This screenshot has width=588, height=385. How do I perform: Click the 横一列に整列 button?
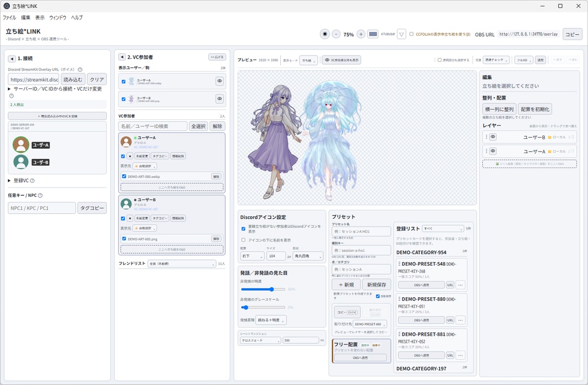pyautogui.click(x=499, y=109)
